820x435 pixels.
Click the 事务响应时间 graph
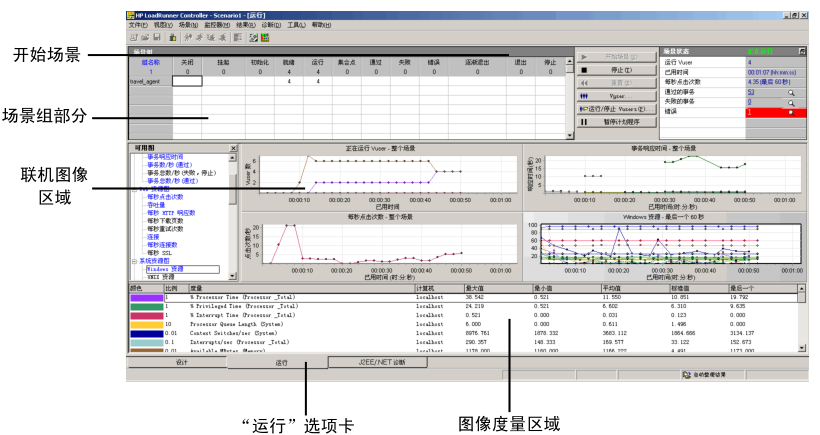664,177
